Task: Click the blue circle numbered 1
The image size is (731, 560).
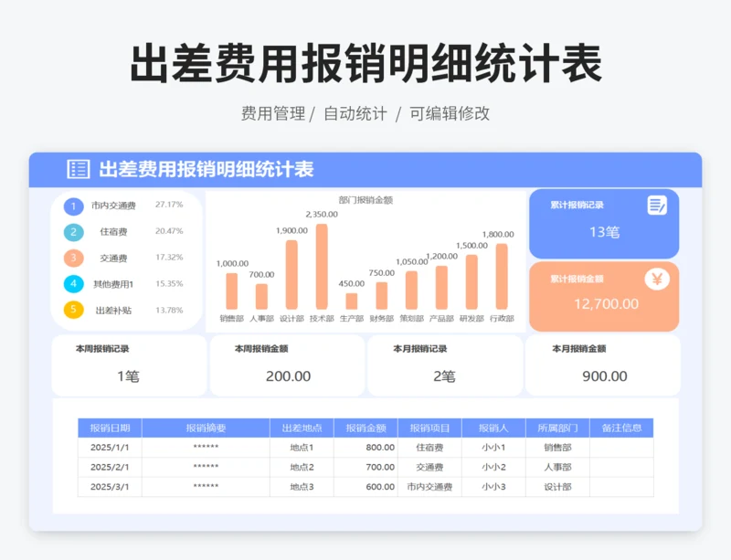Action: pos(73,206)
